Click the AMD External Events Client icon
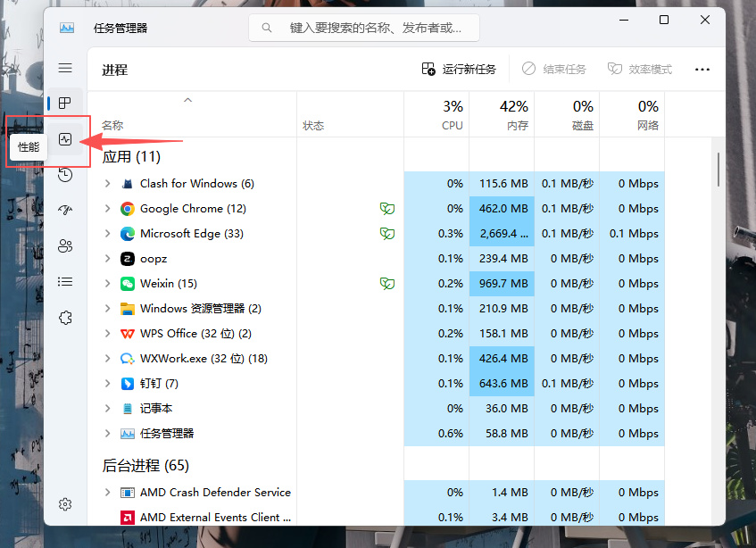Image resolution: width=756 pixels, height=548 pixels. (128, 518)
